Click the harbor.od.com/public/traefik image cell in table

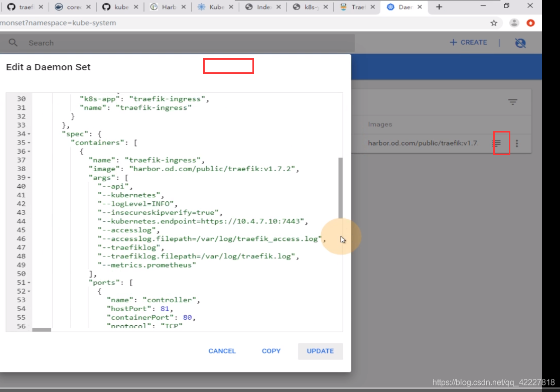point(423,143)
